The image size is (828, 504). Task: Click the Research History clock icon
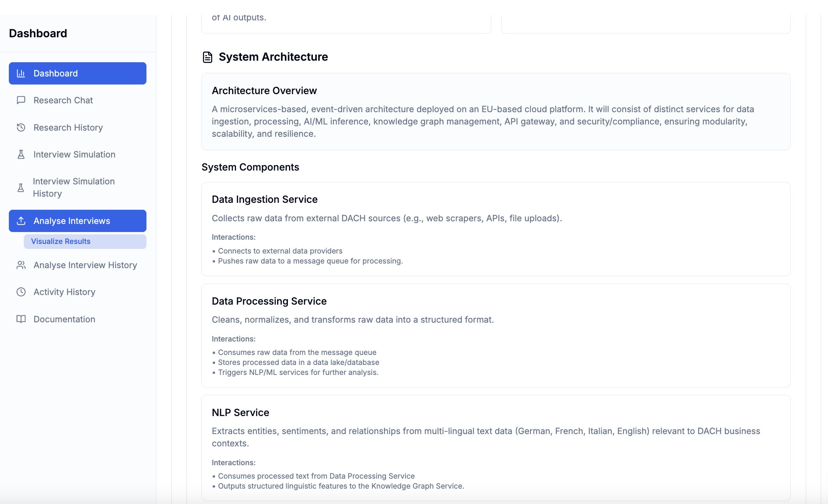tap(21, 127)
